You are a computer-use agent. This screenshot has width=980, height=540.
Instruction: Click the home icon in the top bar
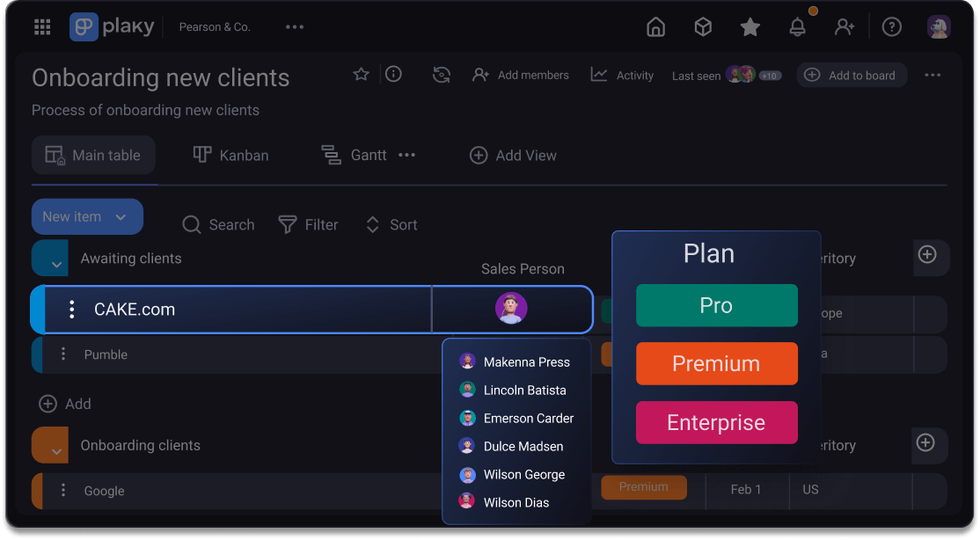(x=655, y=26)
